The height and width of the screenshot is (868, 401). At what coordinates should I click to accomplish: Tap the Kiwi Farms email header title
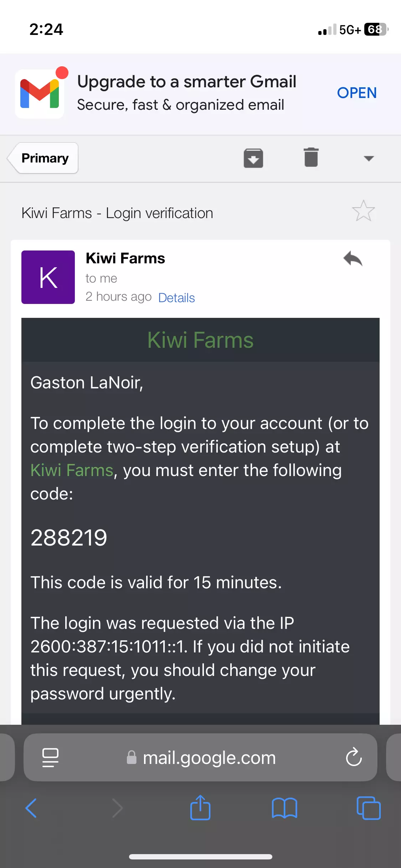click(x=200, y=340)
